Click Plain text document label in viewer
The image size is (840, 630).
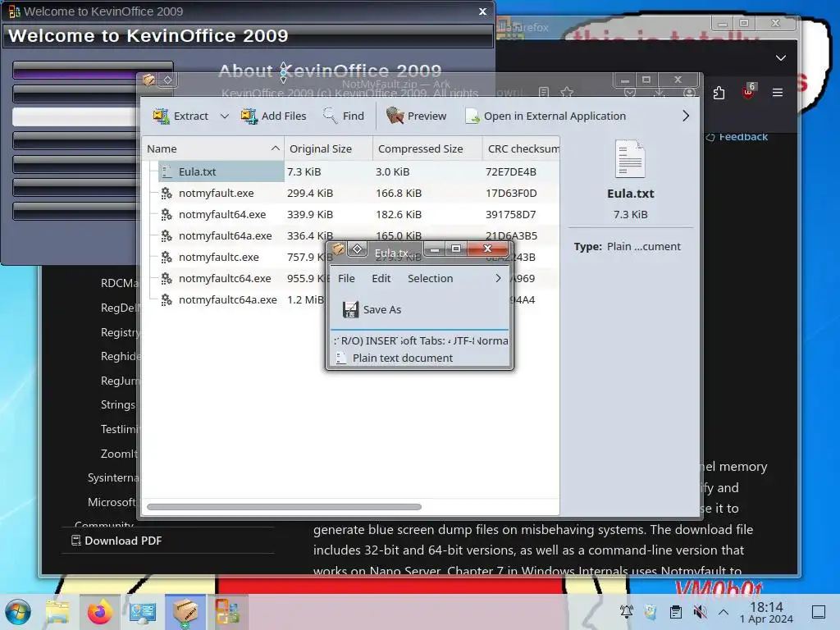pyautogui.click(x=402, y=358)
